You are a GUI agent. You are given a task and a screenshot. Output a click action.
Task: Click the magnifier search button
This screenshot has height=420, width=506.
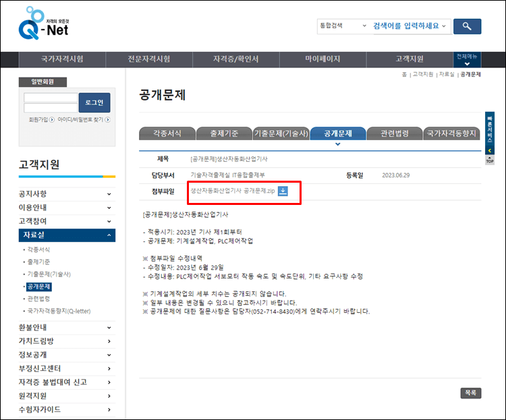click(467, 26)
